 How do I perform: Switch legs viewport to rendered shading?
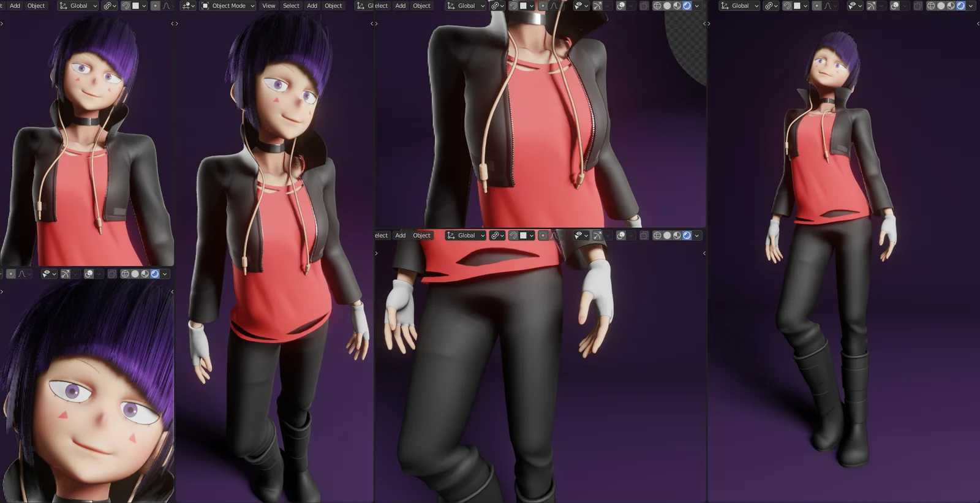pos(687,235)
